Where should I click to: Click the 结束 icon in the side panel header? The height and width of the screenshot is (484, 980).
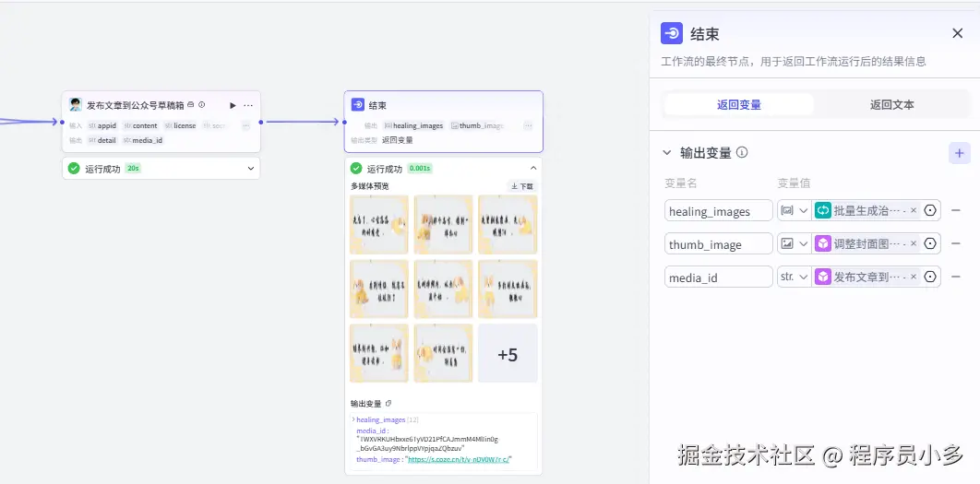pos(672,33)
